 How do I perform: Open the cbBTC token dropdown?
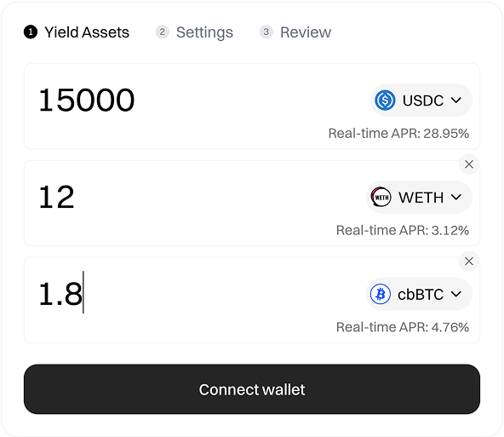[419, 294]
